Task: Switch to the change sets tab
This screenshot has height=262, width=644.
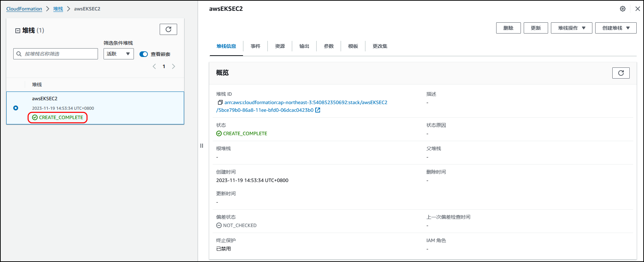Action: point(380,46)
